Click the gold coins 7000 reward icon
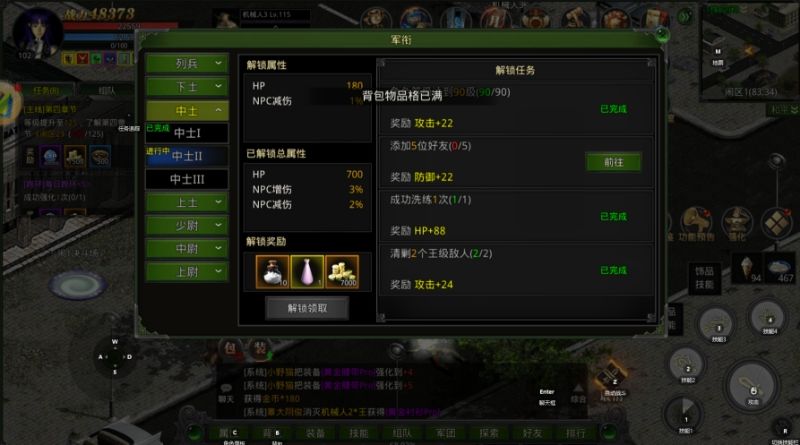 341,272
